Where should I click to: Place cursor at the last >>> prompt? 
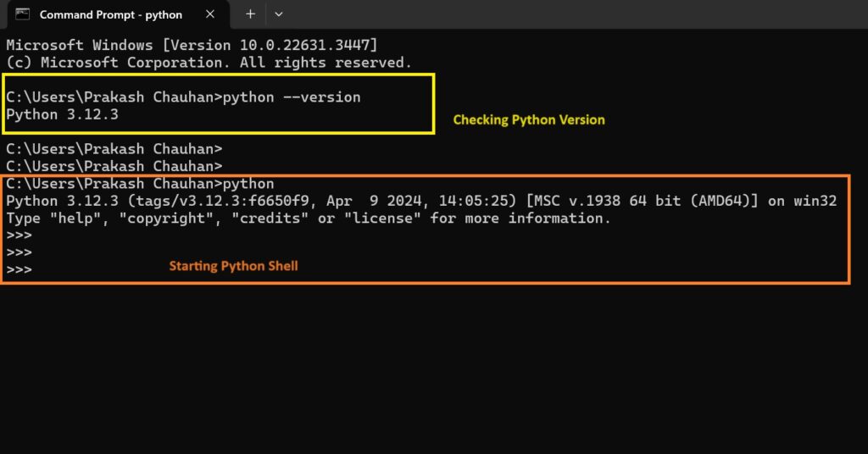(x=19, y=270)
